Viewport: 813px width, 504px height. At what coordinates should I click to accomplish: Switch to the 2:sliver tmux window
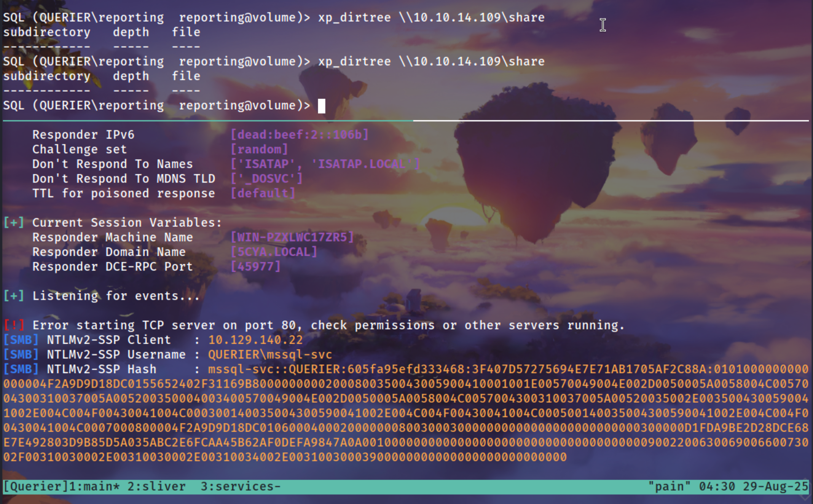click(x=156, y=486)
